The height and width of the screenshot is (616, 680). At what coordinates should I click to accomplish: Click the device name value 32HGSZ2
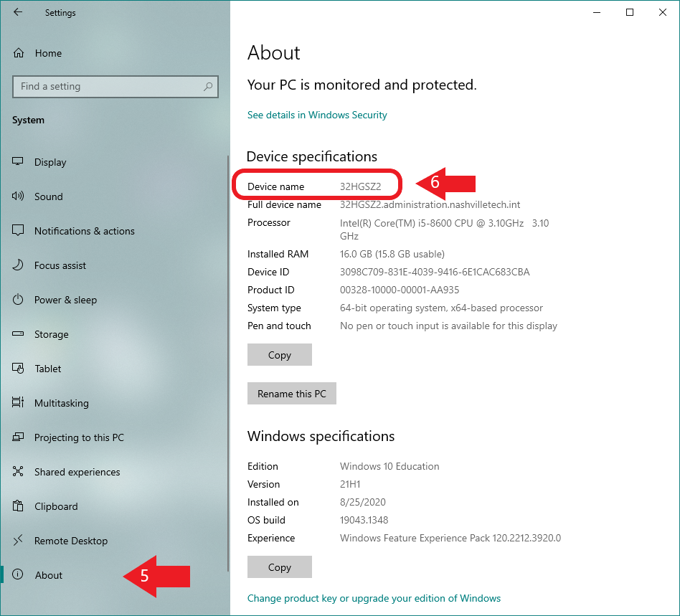point(360,186)
